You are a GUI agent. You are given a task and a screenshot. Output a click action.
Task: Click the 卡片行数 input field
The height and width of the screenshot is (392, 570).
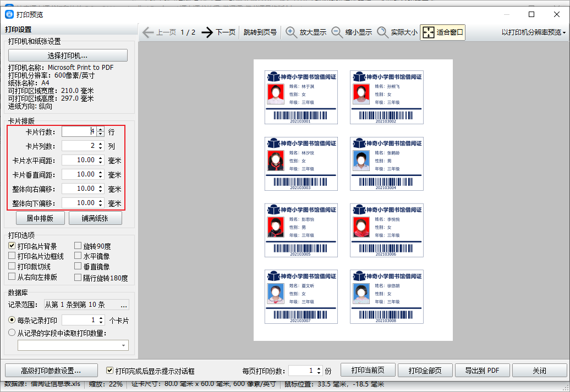pyautogui.click(x=79, y=131)
